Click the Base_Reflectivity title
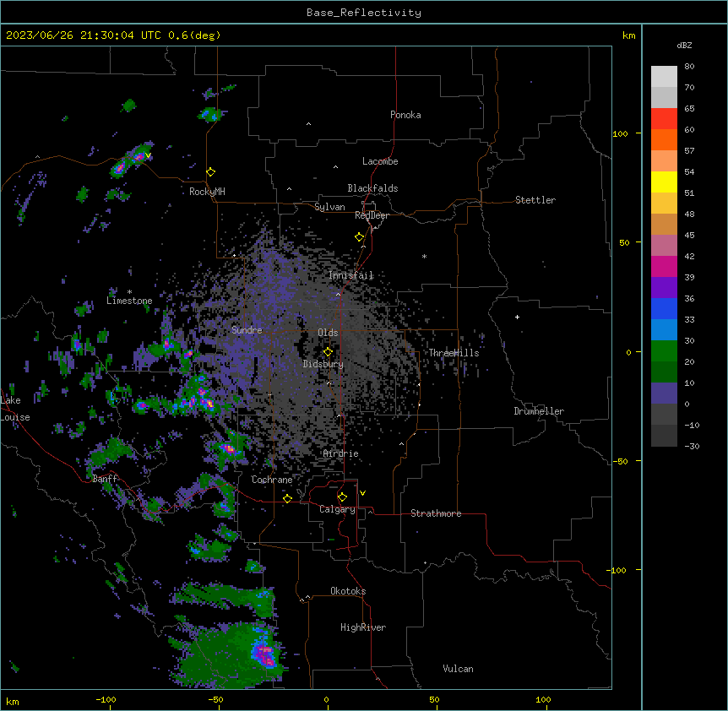 (364, 13)
